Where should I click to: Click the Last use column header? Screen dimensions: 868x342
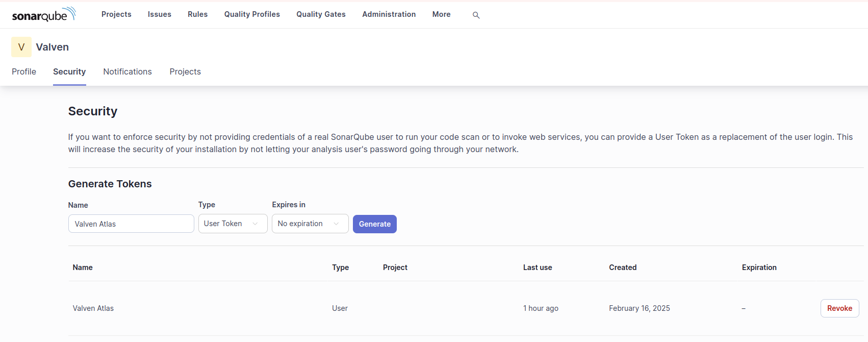pos(538,267)
